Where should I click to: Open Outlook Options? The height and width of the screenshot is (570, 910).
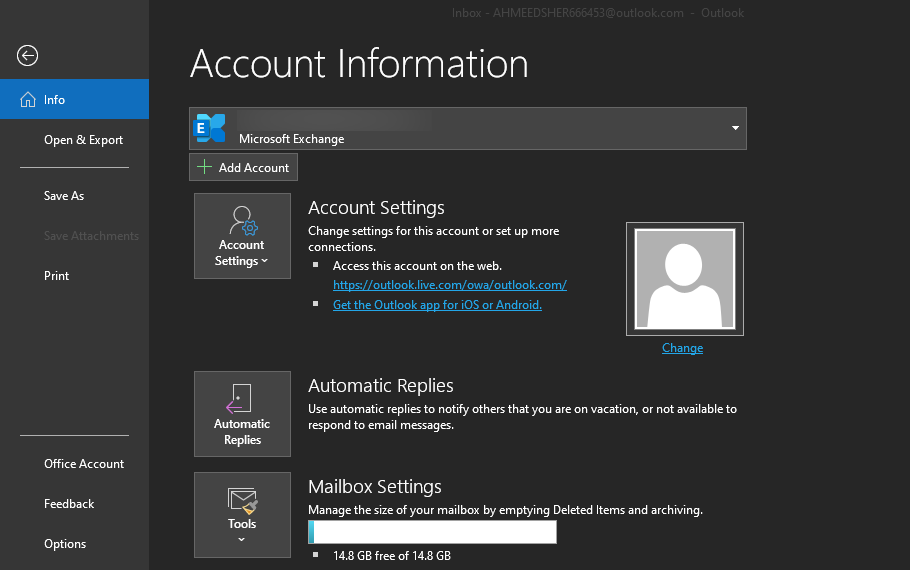[65, 544]
